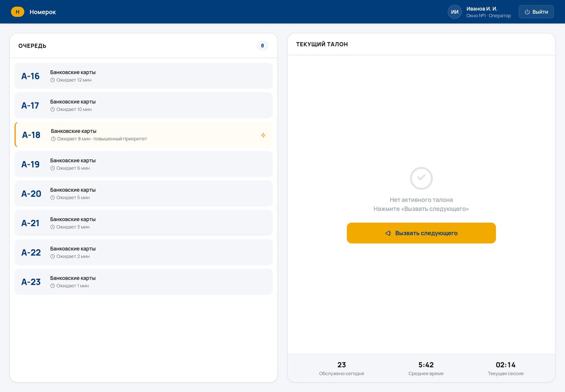
Task: Click the Текущая сессия timer 02:14
Action: click(505, 368)
